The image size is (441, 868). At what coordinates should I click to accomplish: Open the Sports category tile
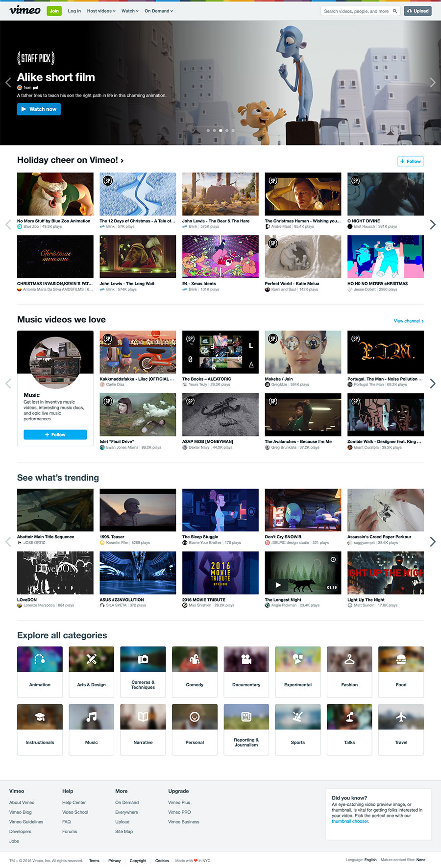pos(298,729)
